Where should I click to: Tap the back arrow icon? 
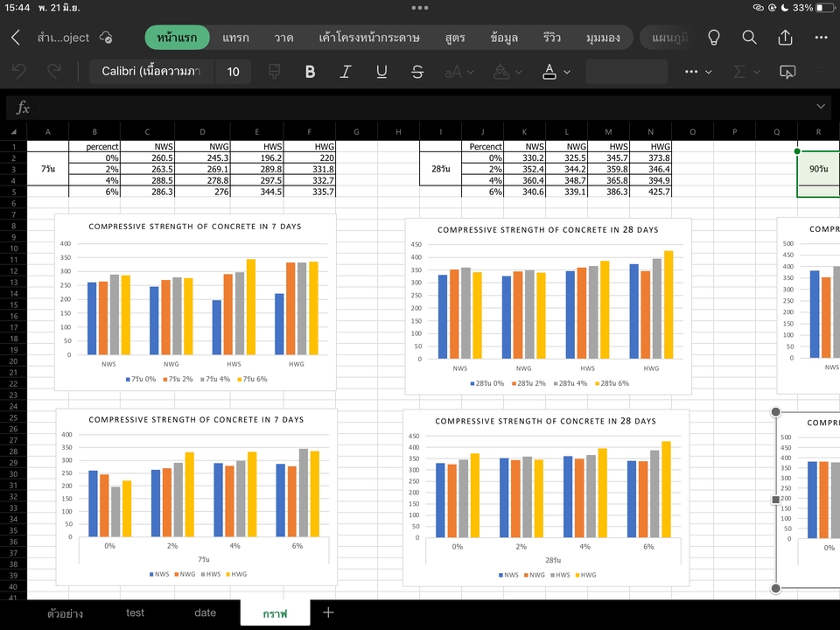pos(16,38)
